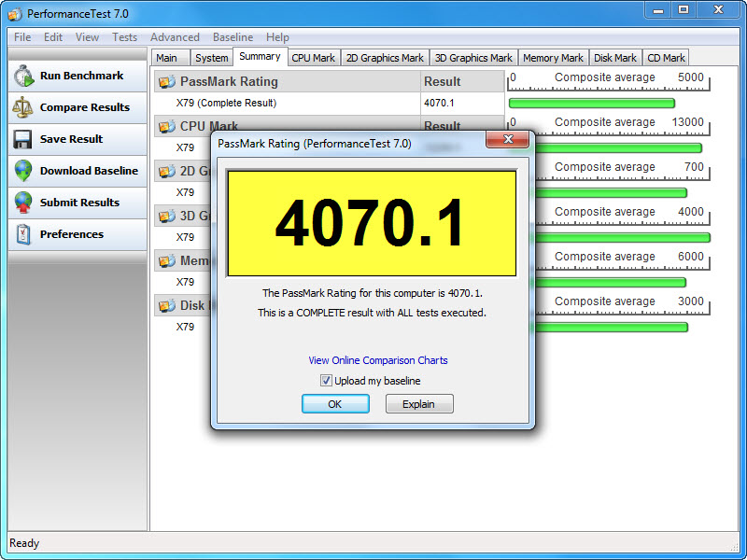The width and height of the screenshot is (747, 560).
Task: Minimize the PerformanceTest window
Action: click(x=659, y=10)
